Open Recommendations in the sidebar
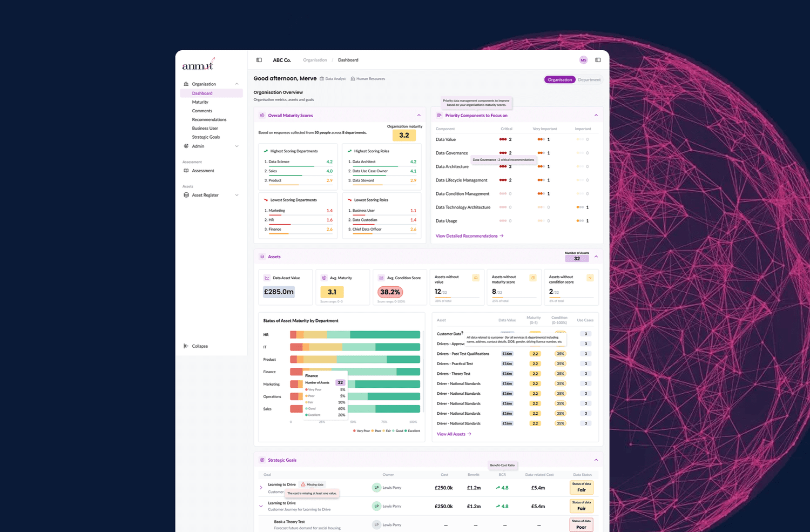The width and height of the screenshot is (810, 532). click(209, 119)
